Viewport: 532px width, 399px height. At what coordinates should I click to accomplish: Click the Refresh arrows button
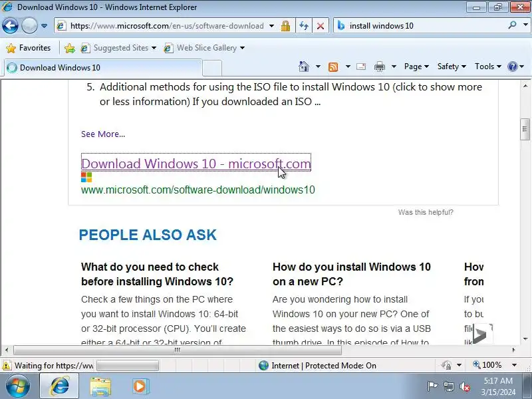click(304, 26)
